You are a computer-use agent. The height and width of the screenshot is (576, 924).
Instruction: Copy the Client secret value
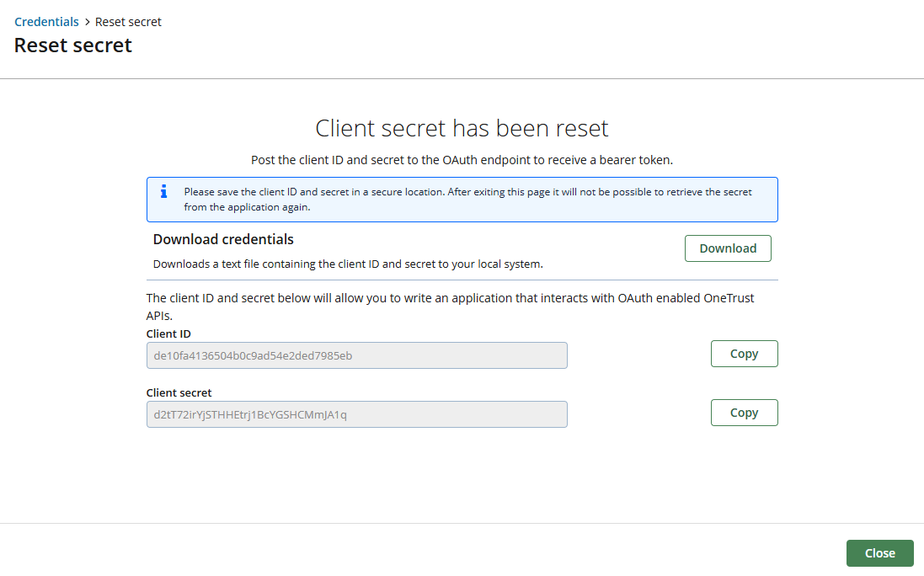(x=744, y=412)
